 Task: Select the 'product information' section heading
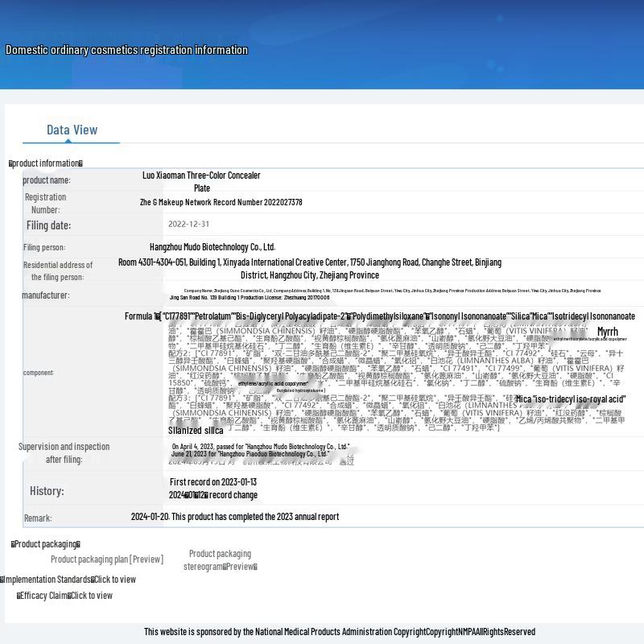[46, 163]
